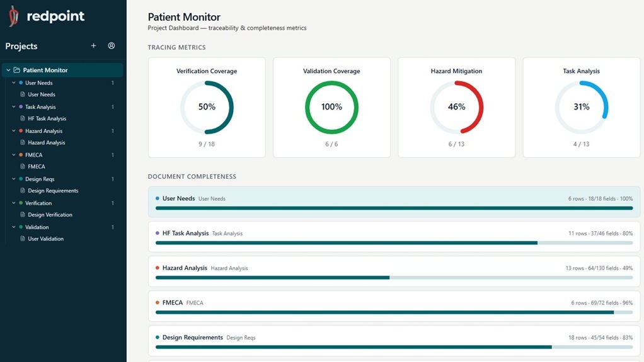Click green dot beside Validation category
Viewport: 644px width, 362px height.
[21, 227]
